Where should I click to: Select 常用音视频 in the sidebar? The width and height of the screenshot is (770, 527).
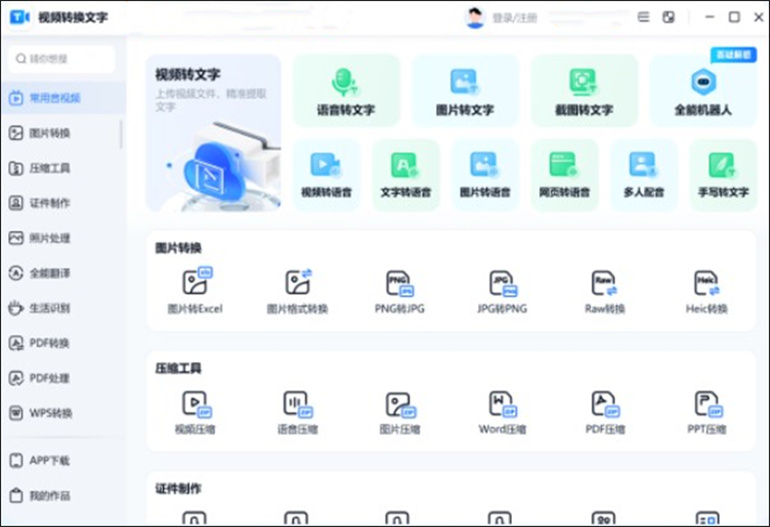tap(63, 98)
